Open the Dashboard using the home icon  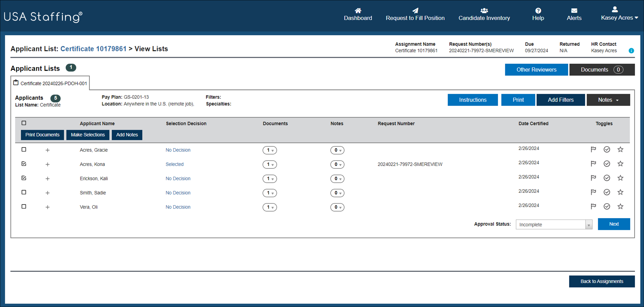click(358, 11)
